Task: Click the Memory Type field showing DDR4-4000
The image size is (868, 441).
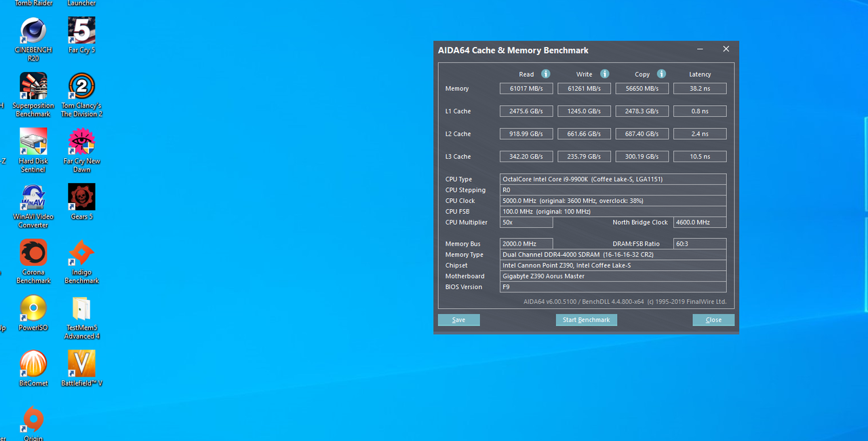Action: pyautogui.click(x=613, y=254)
